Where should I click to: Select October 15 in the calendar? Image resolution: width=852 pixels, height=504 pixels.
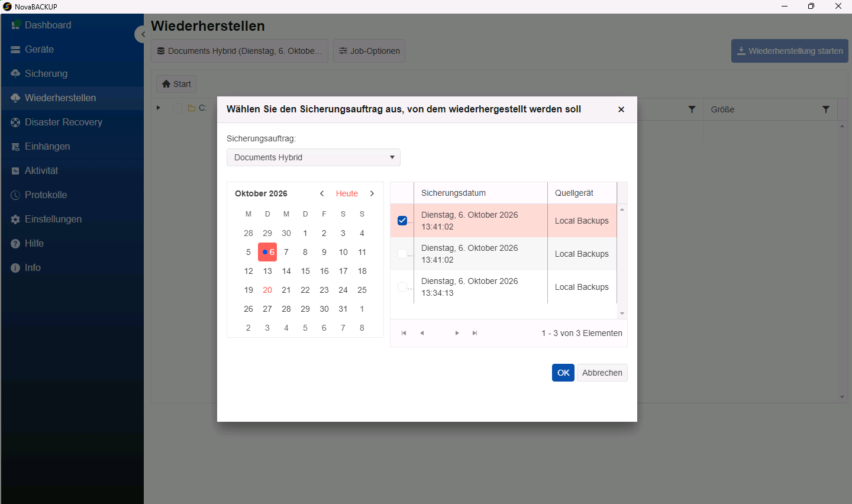coord(305,271)
